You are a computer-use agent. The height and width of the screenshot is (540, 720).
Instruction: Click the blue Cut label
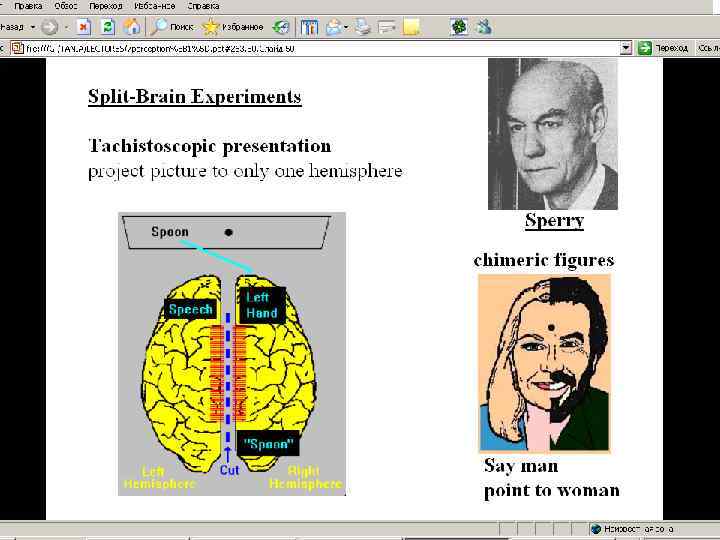229,470
